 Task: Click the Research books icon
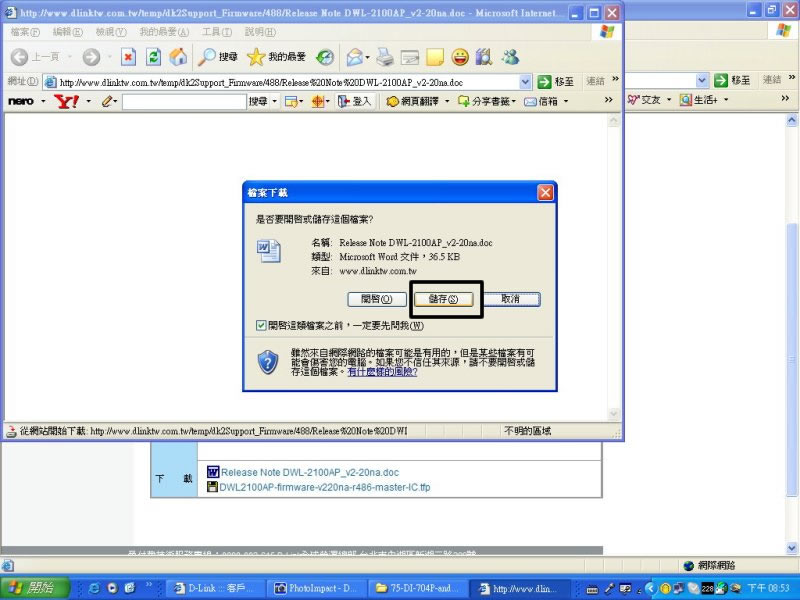coord(484,57)
